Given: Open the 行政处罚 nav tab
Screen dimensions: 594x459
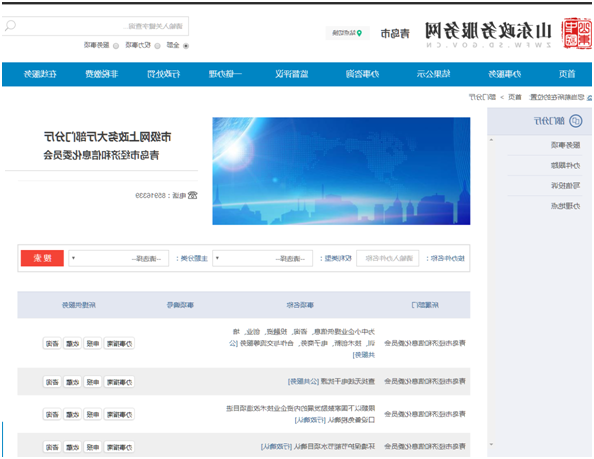Looking at the screenshot, I should (164, 74).
